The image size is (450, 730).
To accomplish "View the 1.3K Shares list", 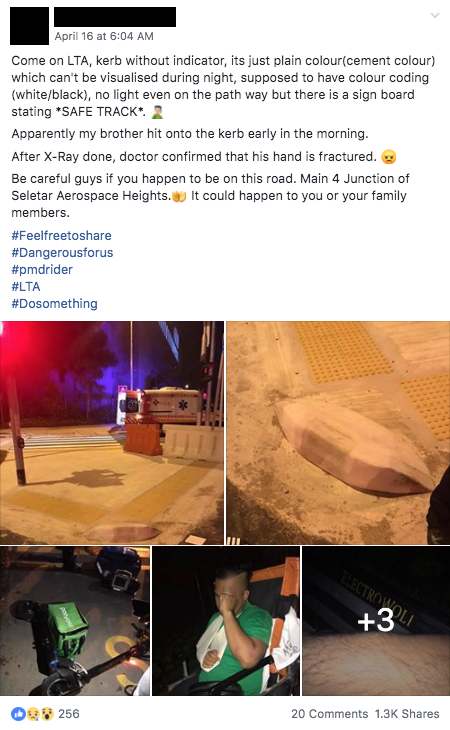I will tap(407, 714).
